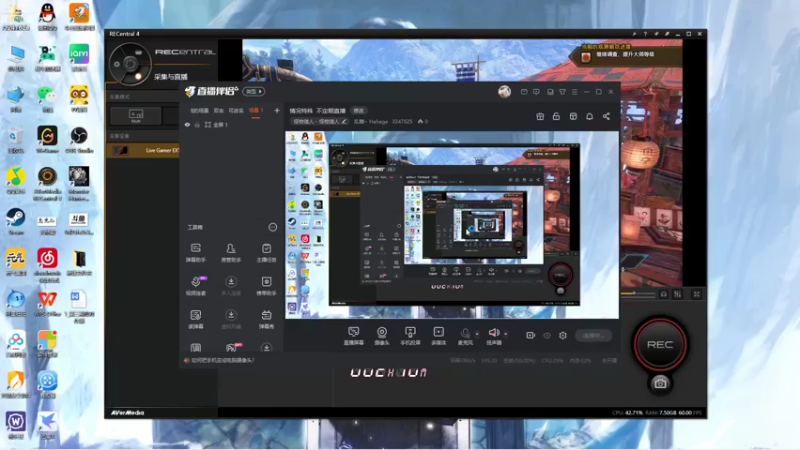Image resolution: width=800 pixels, height=450 pixels.
Task: Toggle visibility eye of 全屏 1 source
Action: point(187,124)
